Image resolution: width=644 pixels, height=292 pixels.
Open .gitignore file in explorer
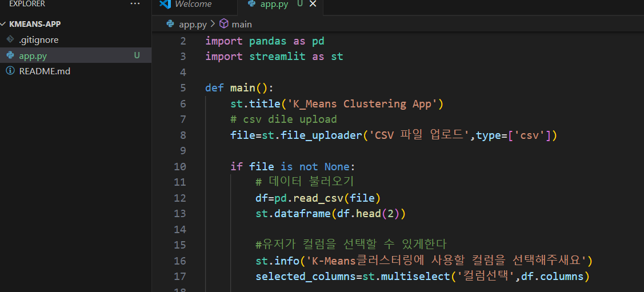[x=39, y=40]
